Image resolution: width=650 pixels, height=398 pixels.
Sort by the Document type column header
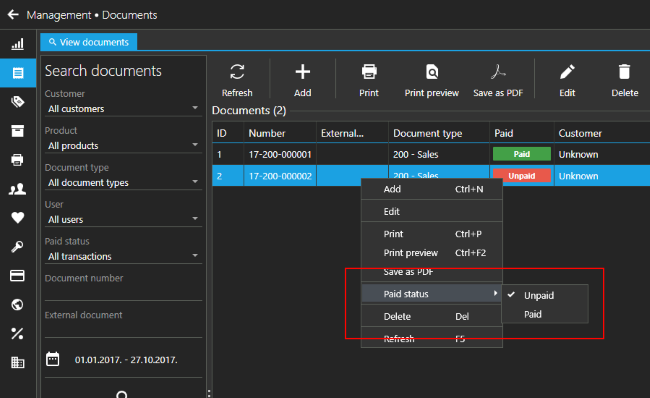(x=439, y=133)
